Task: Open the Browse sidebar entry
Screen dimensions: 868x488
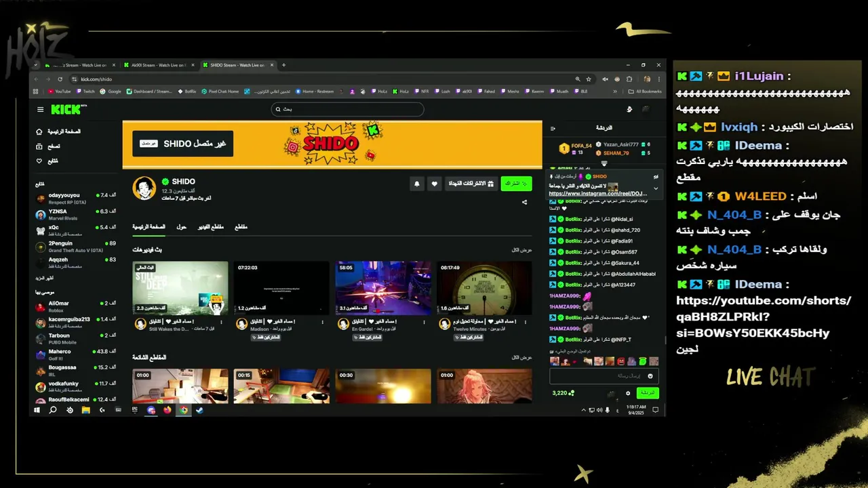Action: point(49,146)
